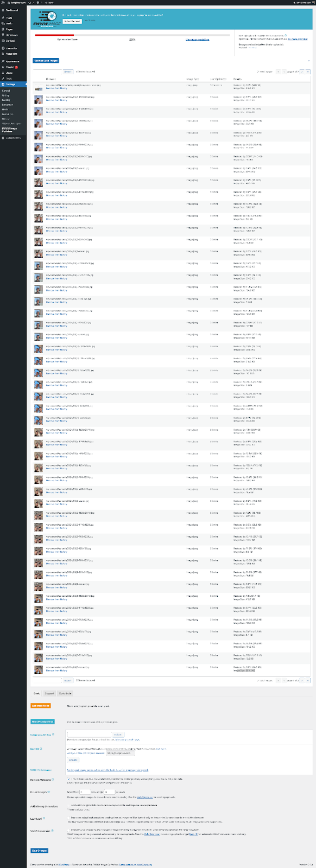Click the search field above the images table

point(48,71)
